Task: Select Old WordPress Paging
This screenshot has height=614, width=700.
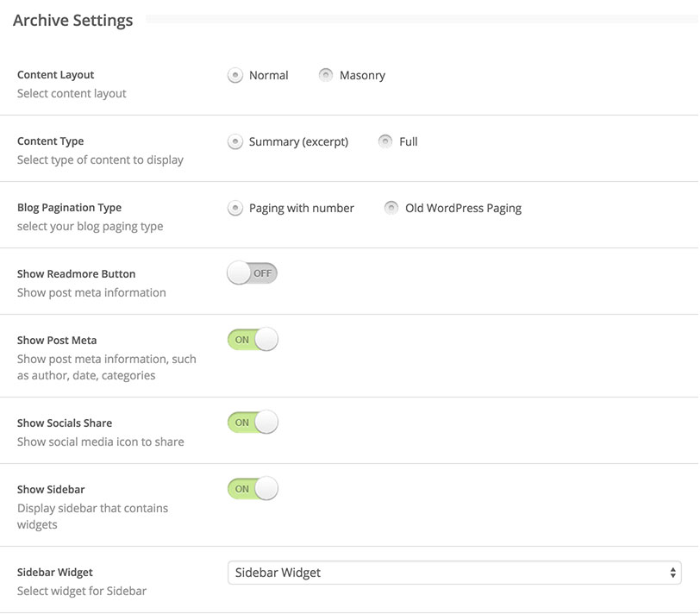Action: tap(391, 208)
